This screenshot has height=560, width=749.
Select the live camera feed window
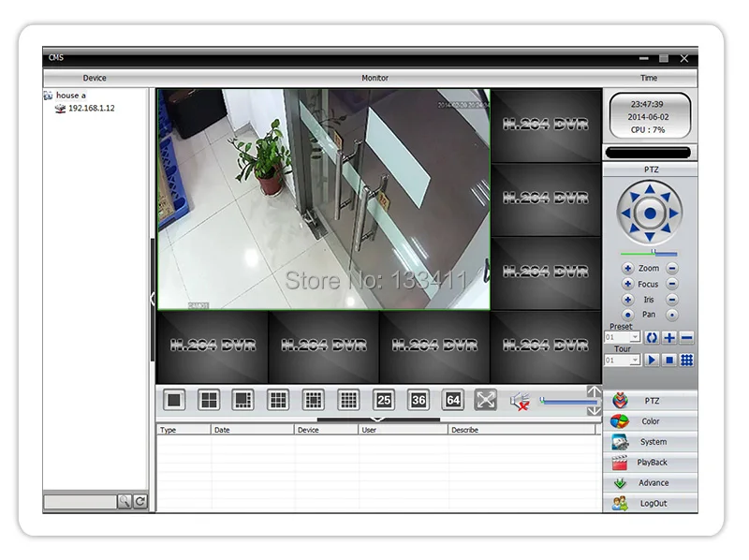tap(324, 199)
